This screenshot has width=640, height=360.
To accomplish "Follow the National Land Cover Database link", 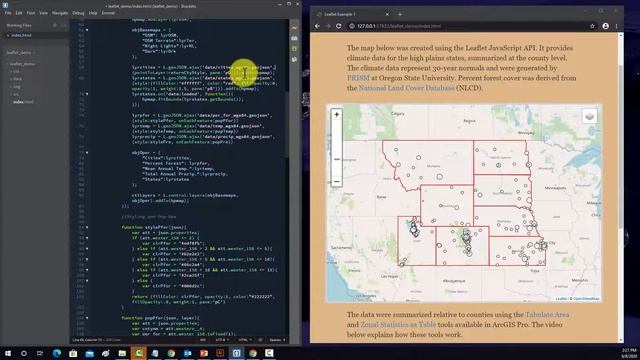I will tap(406, 88).
